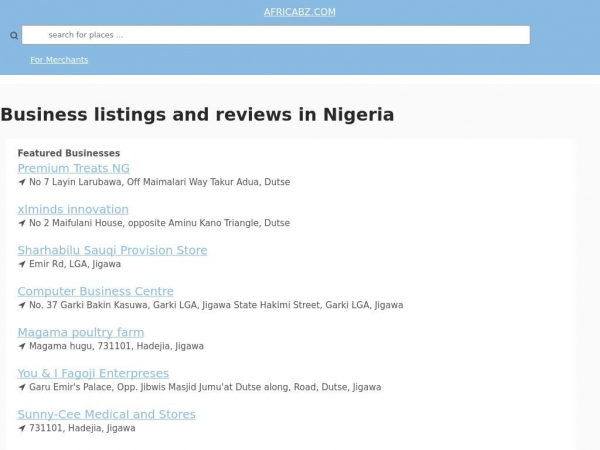600x450 pixels.
Task: Click location arrow beside Garu Emir's Palace address
Action: pyautogui.click(x=22, y=388)
